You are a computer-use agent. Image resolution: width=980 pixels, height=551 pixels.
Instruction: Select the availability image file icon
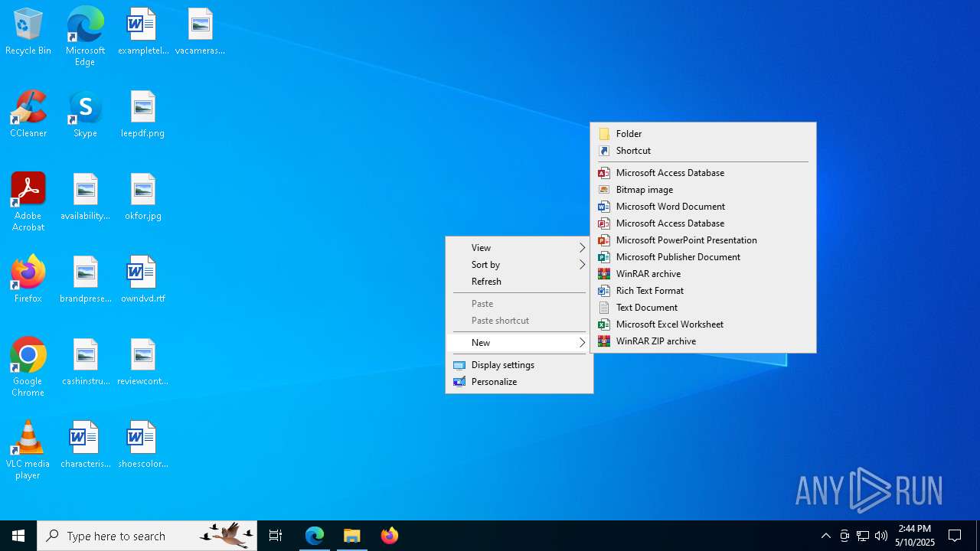[x=85, y=197]
